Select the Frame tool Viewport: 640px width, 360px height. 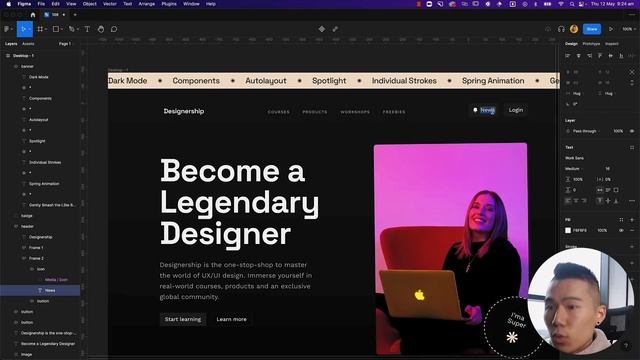pos(40,29)
